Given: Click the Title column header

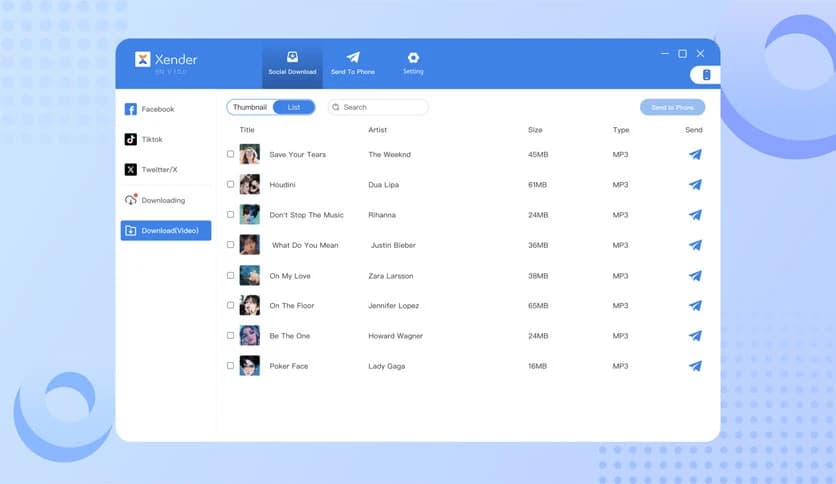Looking at the screenshot, I should [247, 130].
